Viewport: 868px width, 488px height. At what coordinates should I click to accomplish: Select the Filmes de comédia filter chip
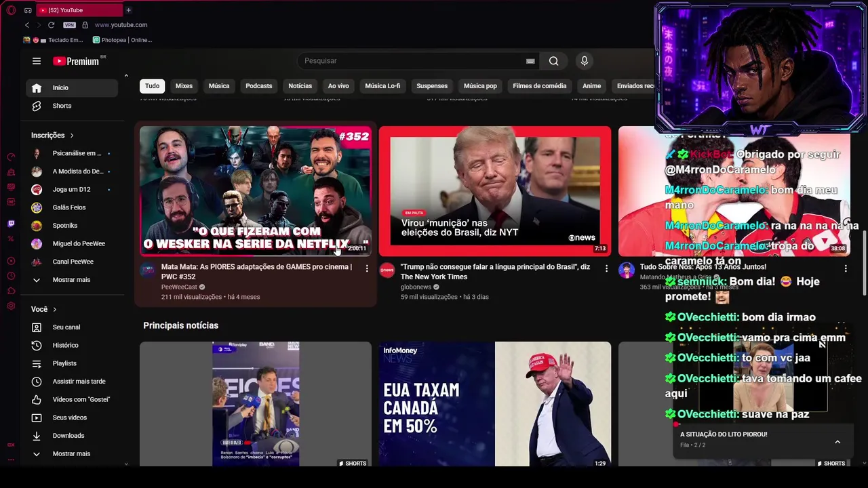[540, 86]
